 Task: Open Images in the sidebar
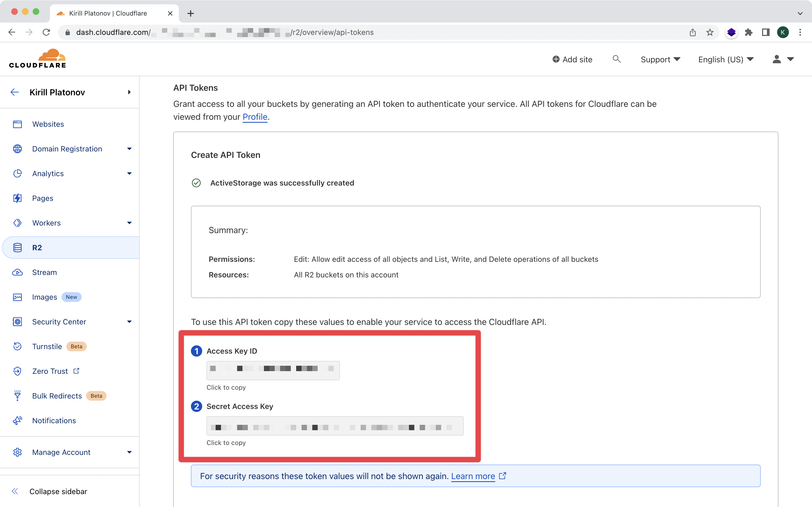[x=45, y=297]
